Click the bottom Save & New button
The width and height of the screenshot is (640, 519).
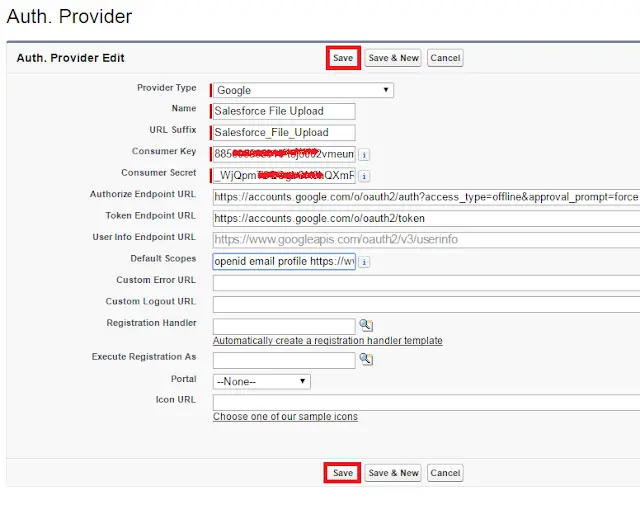point(393,473)
